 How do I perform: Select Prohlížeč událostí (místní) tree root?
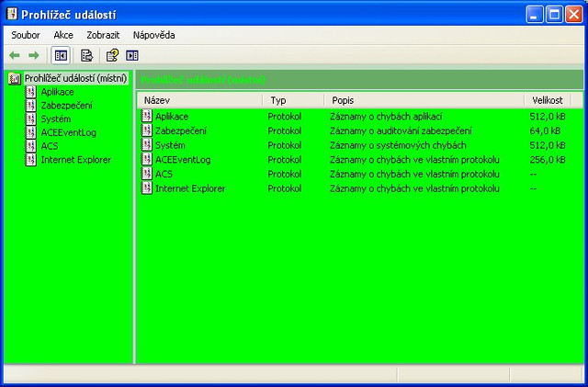click(75, 78)
